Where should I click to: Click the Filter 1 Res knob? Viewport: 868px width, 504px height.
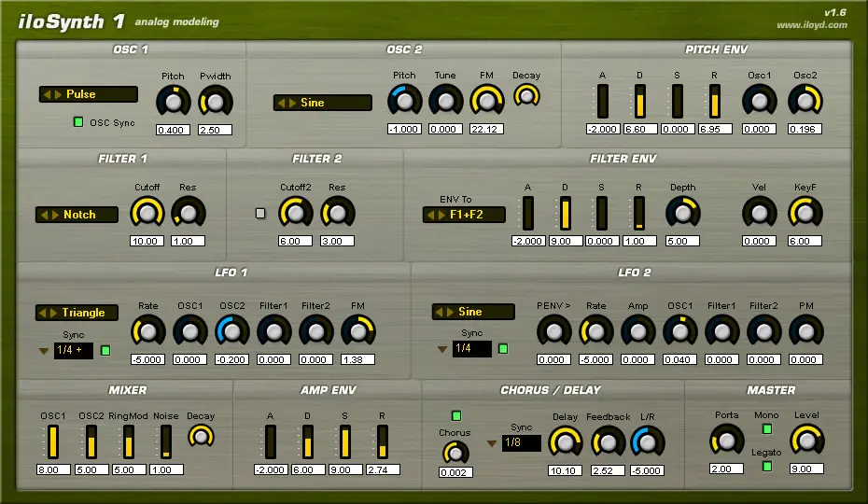[189, 213]
